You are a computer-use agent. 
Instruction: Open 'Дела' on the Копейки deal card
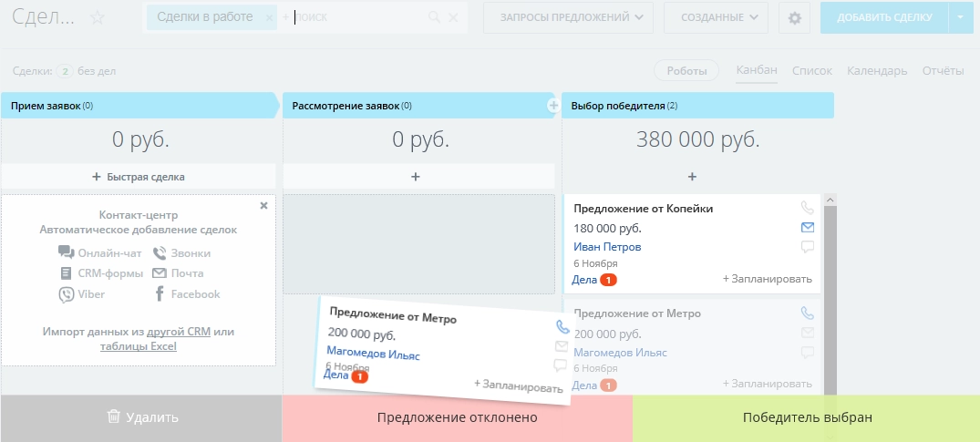click(x=584, y=280)
